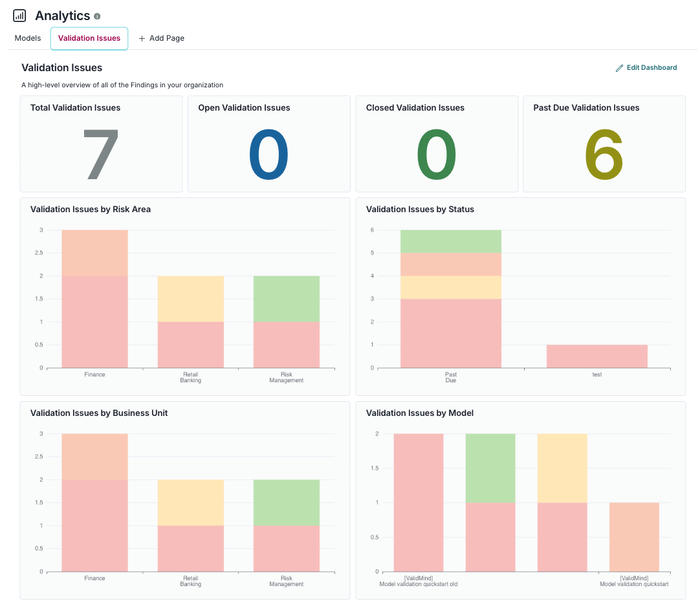This screenshot has height=610, width=700.
Task: Click the plus icon on Add Page
Action: (x=141, y=38)
